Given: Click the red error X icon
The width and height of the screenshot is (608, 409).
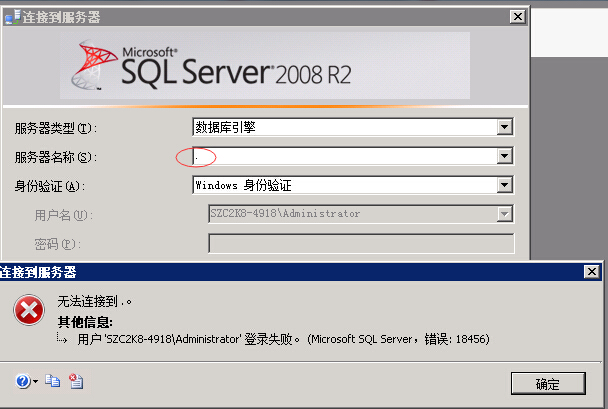Looking at the screenshot, I should pos(28,311).
